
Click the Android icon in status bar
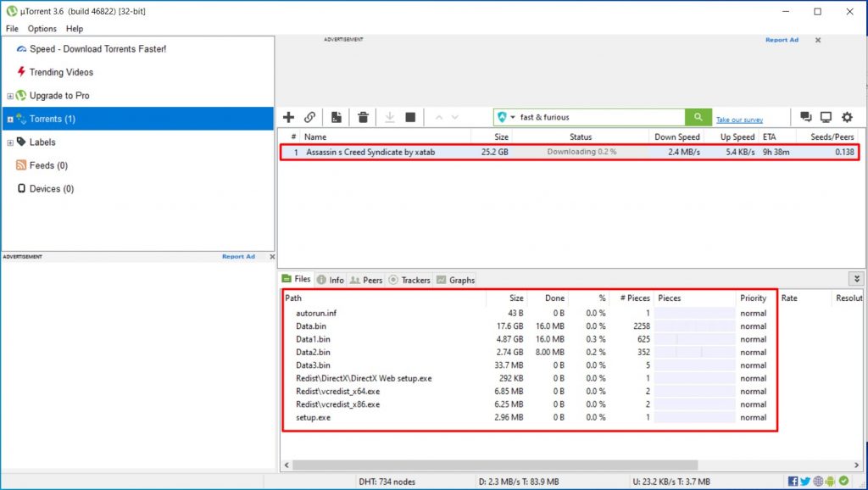click(831, 482)
